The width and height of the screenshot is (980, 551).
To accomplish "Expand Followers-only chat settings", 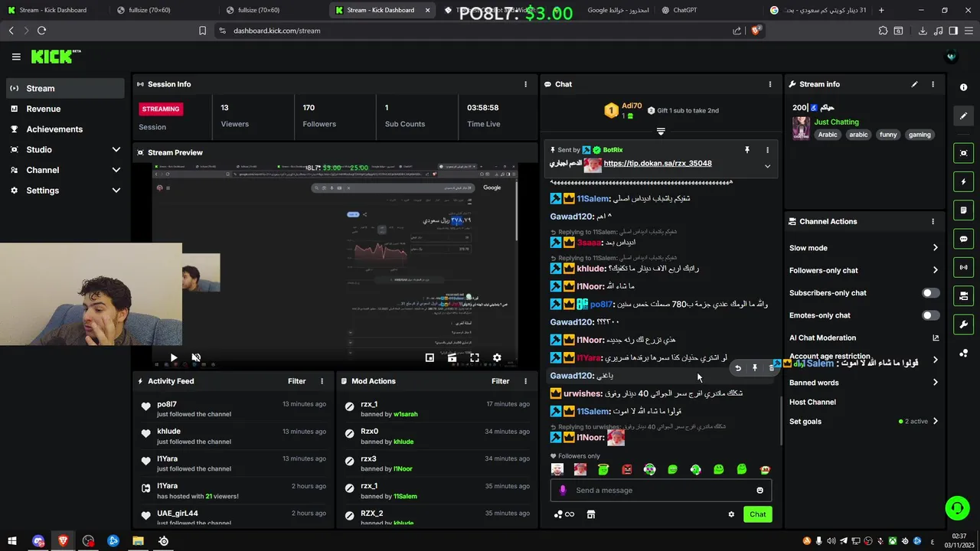I will coord(935,270).
